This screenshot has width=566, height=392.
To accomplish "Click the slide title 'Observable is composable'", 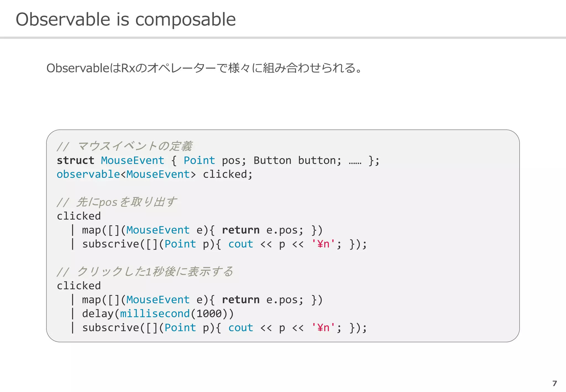I will tap(126, 20).
